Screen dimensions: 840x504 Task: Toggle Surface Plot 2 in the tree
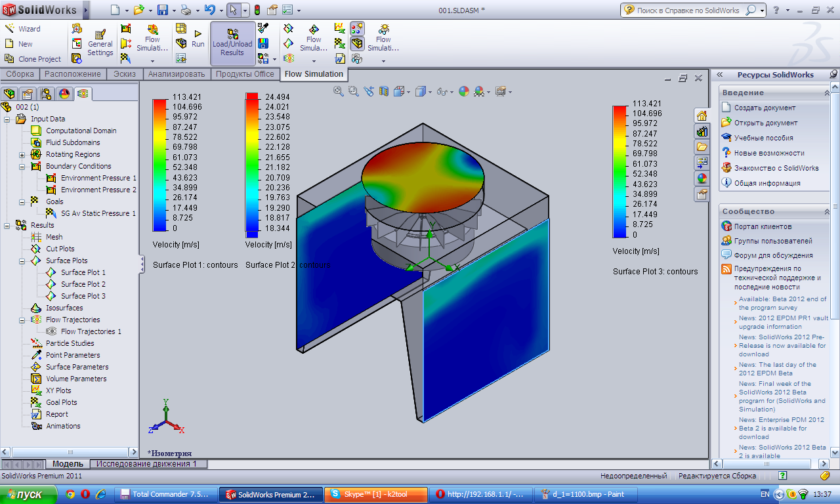pos(83,284)
